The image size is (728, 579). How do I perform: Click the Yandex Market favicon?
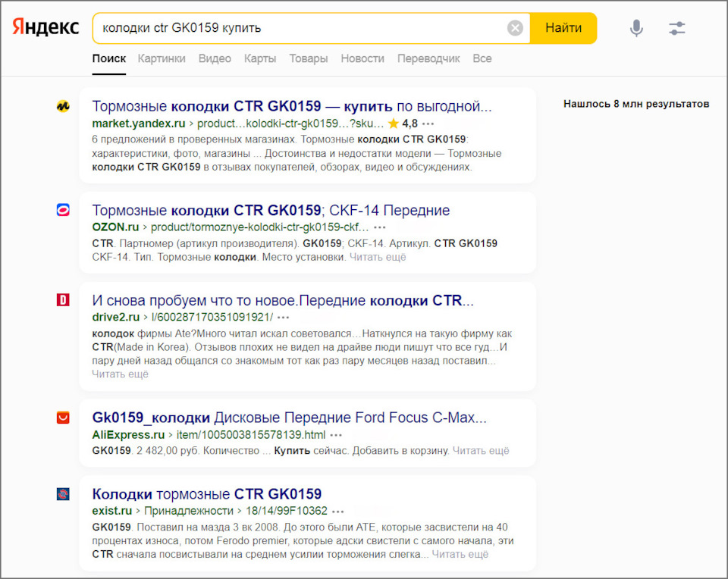63,107
